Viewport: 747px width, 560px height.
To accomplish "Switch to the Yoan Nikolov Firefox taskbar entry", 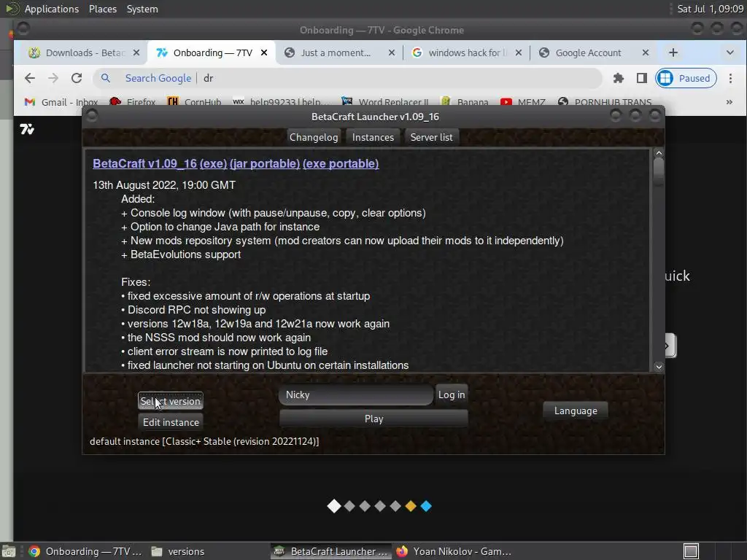I will 454,551.
